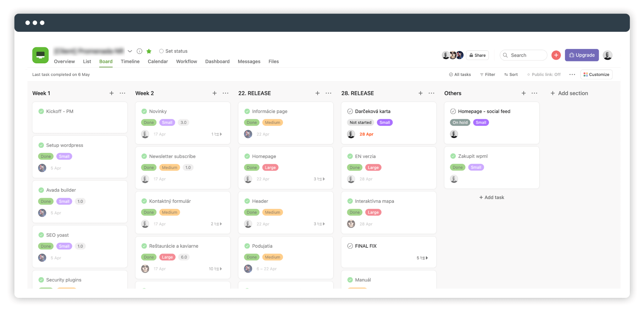Open more options for Week 2 column
Image resolution: width=644 pixels, height=318 pixels.
click(225, 93)
